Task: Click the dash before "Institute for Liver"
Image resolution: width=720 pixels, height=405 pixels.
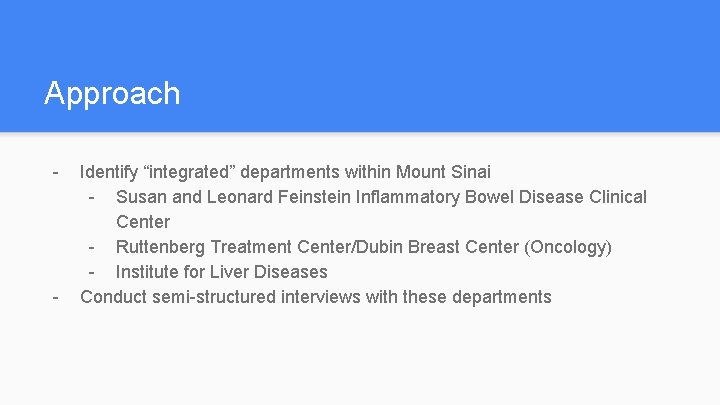Action: pyautogui.click(x=91, y=272)
